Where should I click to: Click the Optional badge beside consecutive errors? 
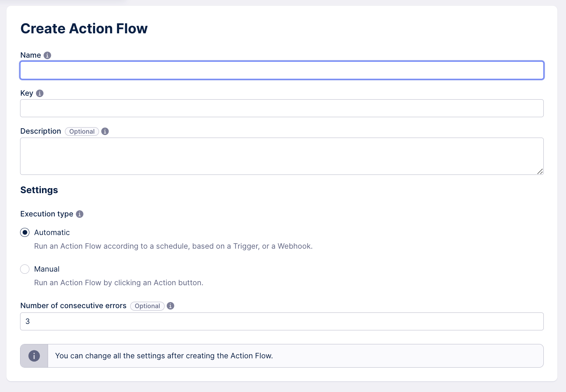(x=147, y=306)
